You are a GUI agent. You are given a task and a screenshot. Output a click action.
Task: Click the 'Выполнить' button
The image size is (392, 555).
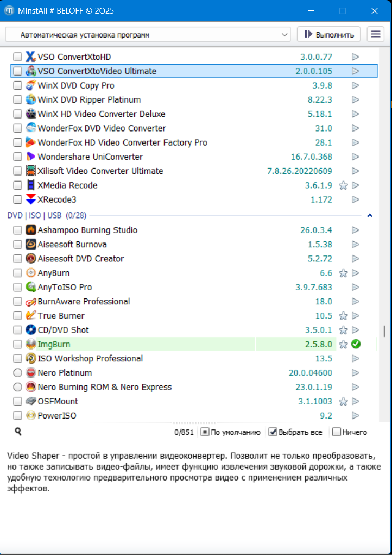(329, 34)
